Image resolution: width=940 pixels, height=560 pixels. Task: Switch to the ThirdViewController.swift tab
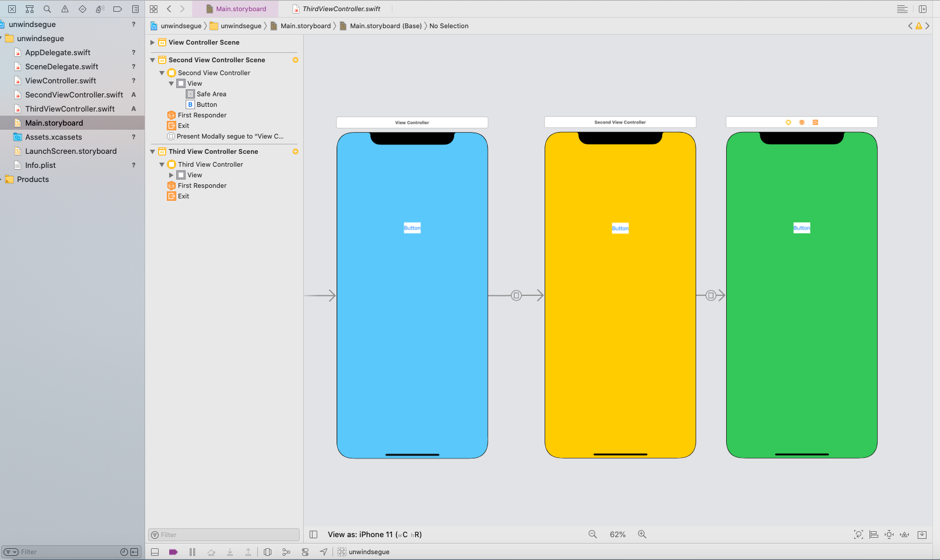[x=341, y=9]
